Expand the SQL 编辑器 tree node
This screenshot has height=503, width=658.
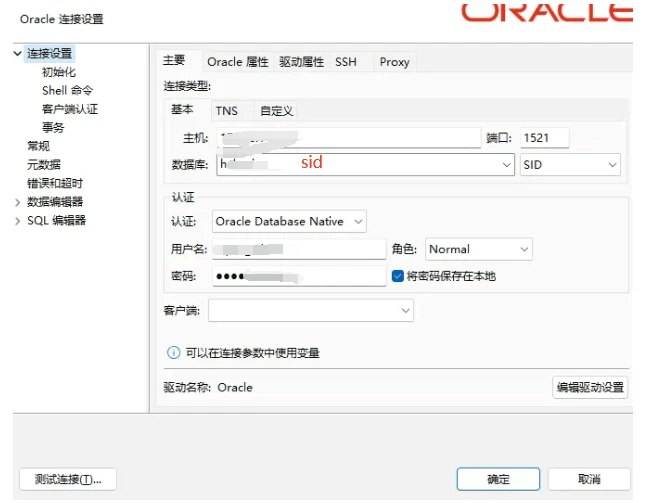(x=18, y=221)
